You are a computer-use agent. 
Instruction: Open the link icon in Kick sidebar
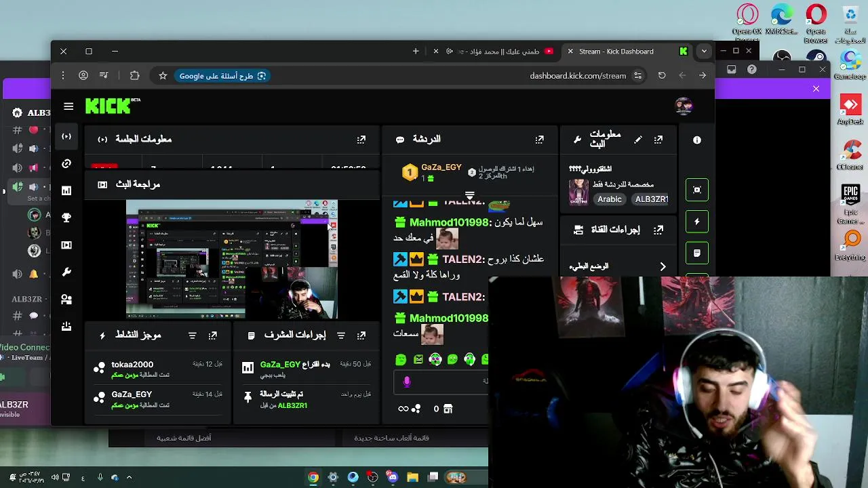click(x=66, y=163)
